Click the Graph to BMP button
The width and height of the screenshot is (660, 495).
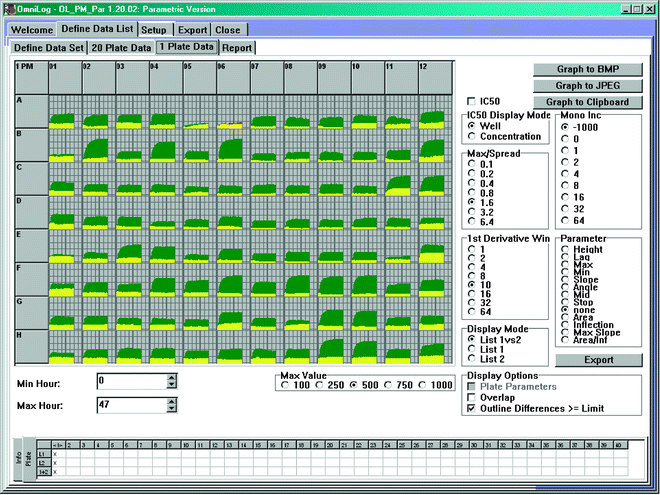(588, 69)
